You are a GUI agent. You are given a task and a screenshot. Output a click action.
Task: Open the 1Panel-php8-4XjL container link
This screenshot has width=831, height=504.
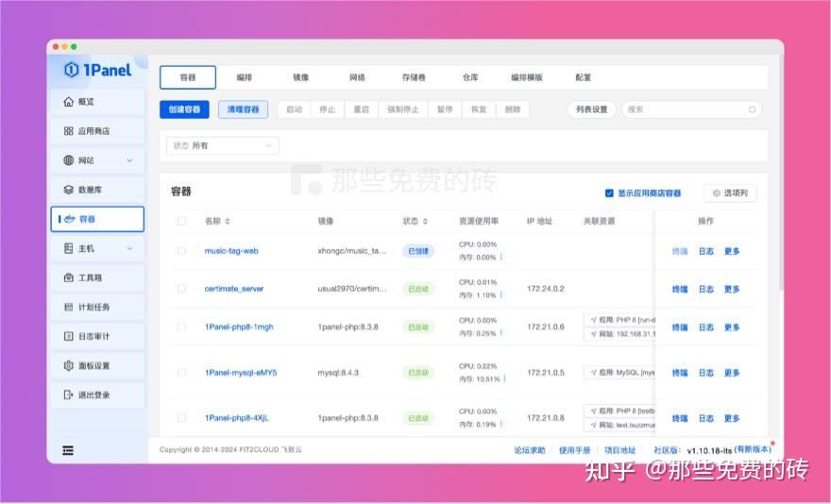point(237,418)
